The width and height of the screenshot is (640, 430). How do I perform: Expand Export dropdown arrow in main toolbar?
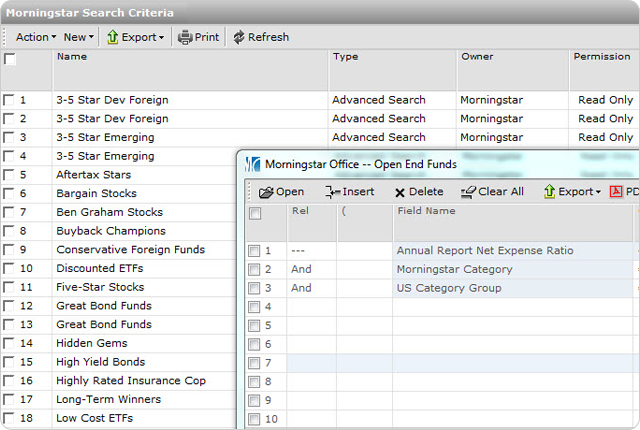[x=162, y=38]
